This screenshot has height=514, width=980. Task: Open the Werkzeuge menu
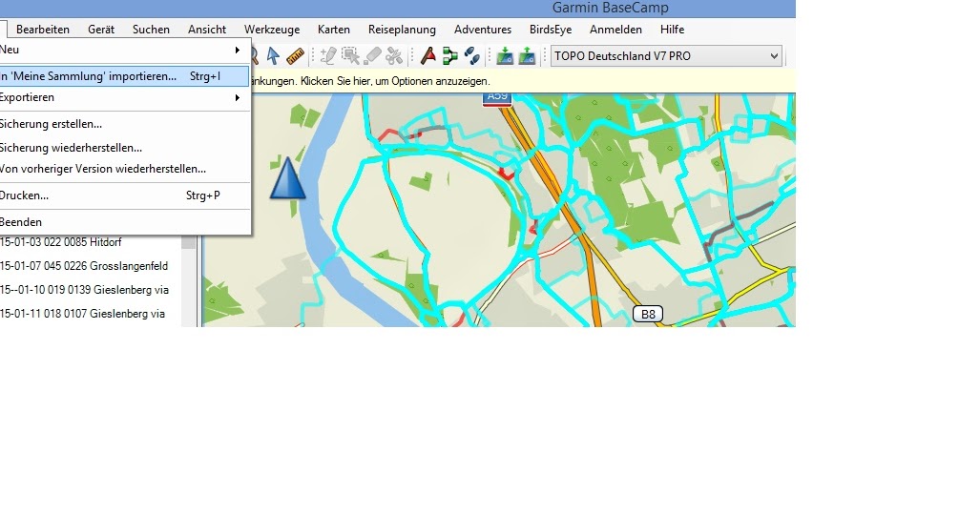click(x=272, y=30)
